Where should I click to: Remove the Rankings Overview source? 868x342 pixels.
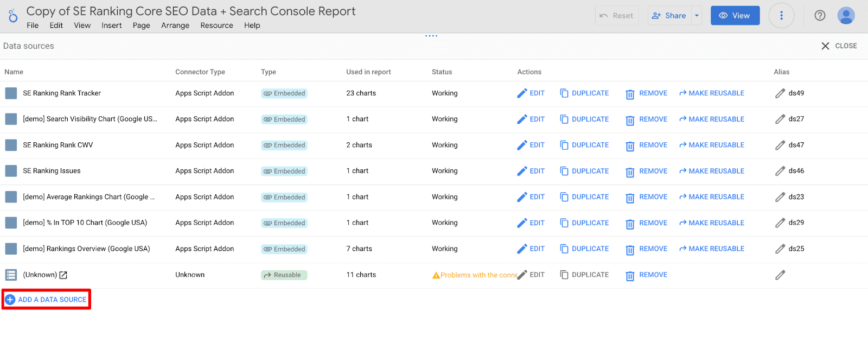647,249
